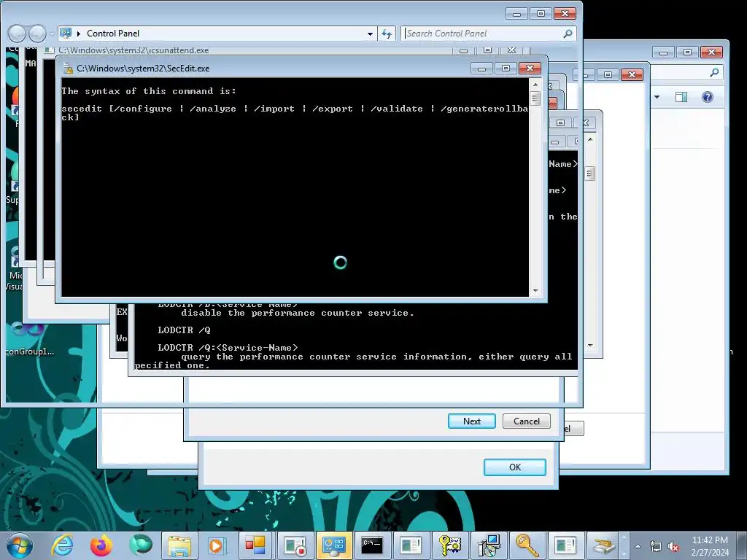Screen dimensions: 747x560
Task: Click the muted volume tray icon
Action: pos(673,546)
